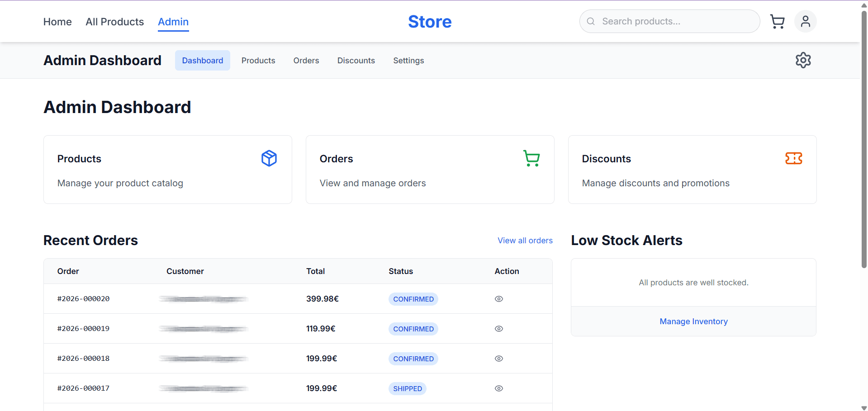Switch to the Settings tab

[408, 60]
